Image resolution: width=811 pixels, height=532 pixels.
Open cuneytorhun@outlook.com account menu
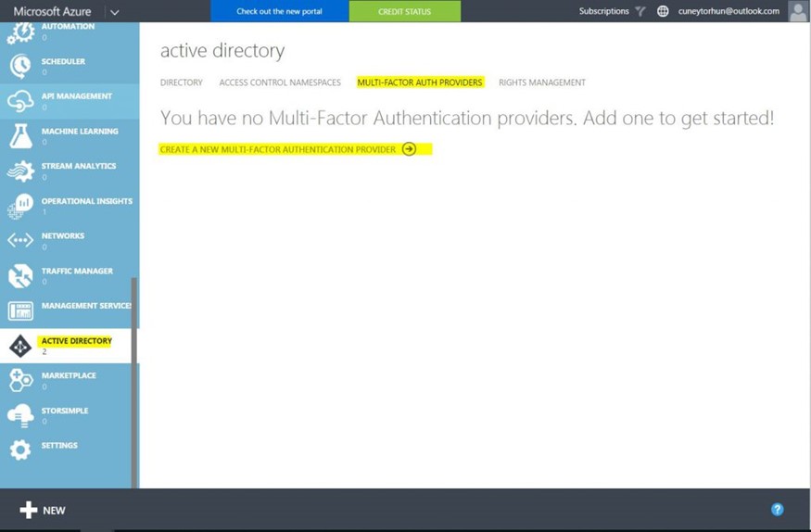click(729, 11)
